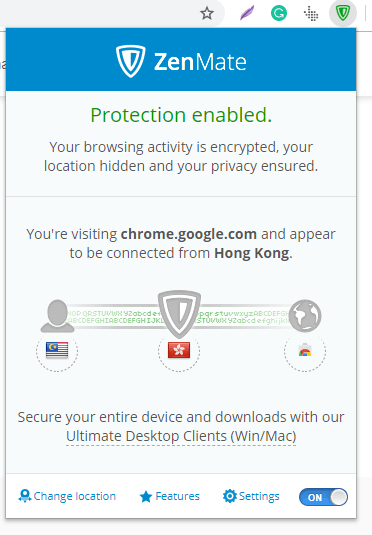Bookmark this page with the star icon

coord(207,14)
